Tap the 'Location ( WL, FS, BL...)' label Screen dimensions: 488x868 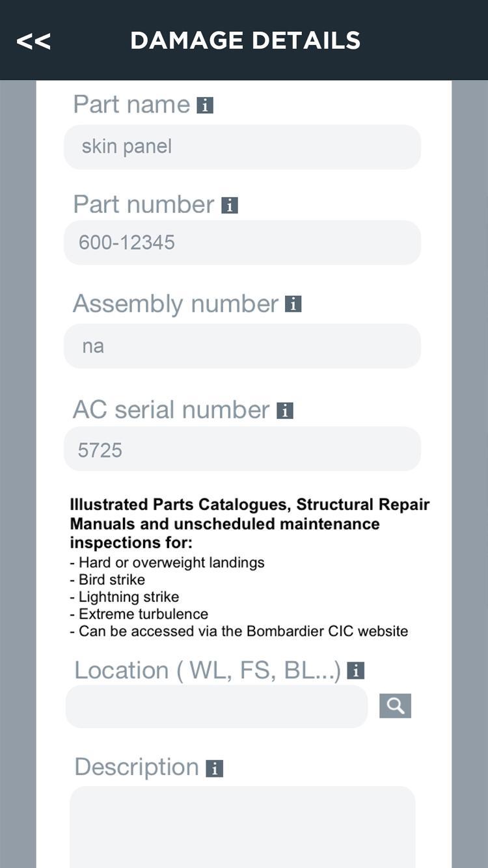(x=208, y=670)
